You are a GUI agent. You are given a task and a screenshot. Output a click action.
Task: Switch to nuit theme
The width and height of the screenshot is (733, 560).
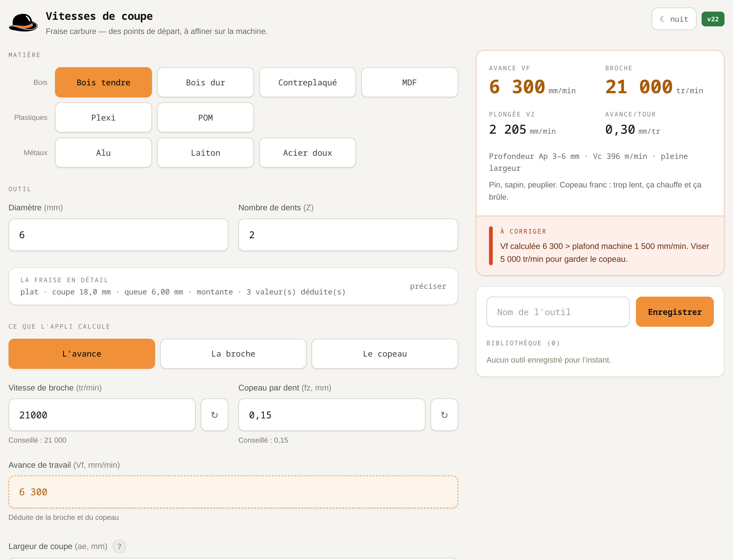pyautogui.click(x=674, y=19)
